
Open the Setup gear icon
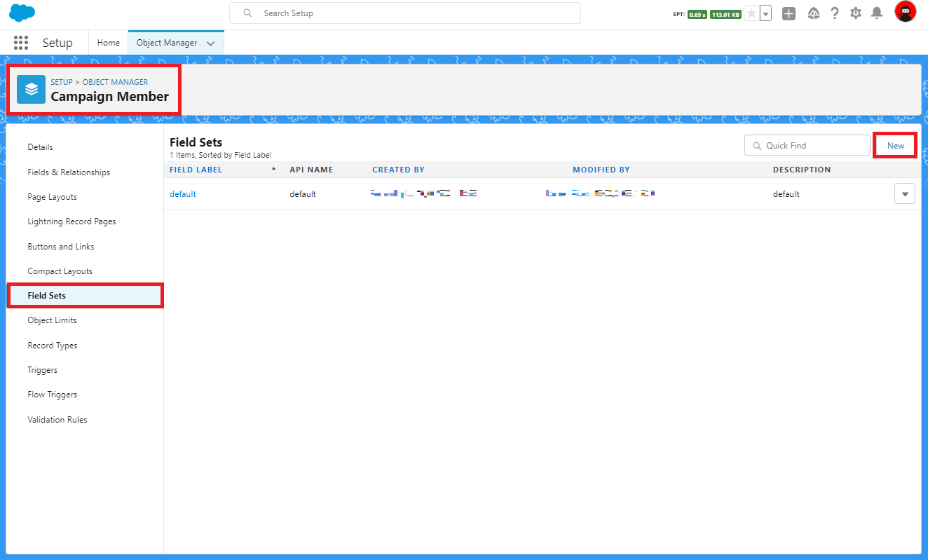(855, 12)
